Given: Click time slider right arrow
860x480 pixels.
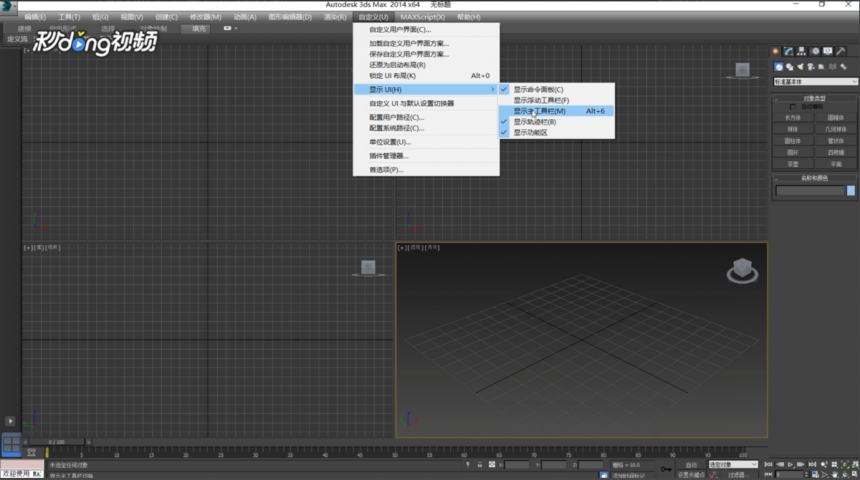Looking at the screenshot, I should [89, 442].
